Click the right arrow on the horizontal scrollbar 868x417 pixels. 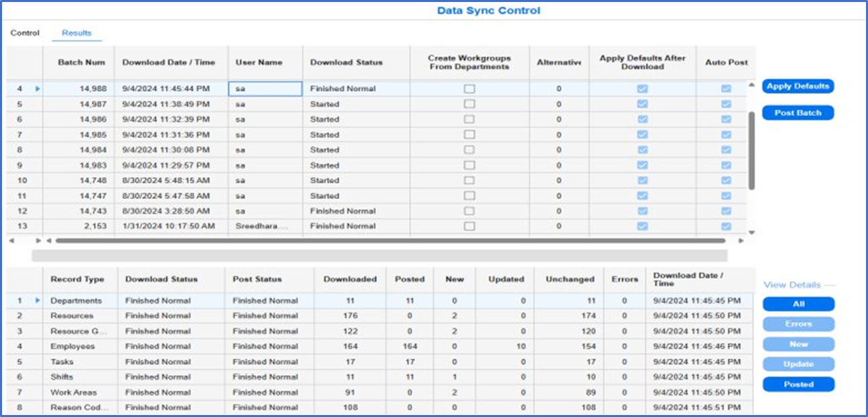click(x=742, y=239)
